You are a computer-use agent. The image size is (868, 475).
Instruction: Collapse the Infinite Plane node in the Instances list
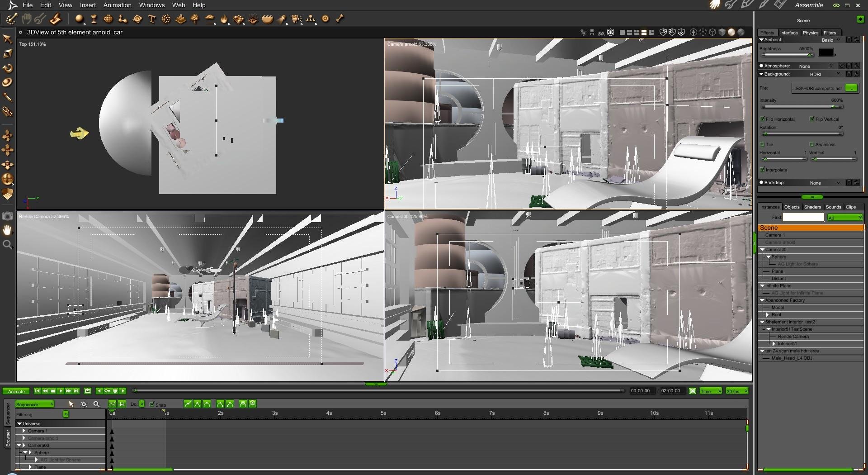[x=762, y=286]
